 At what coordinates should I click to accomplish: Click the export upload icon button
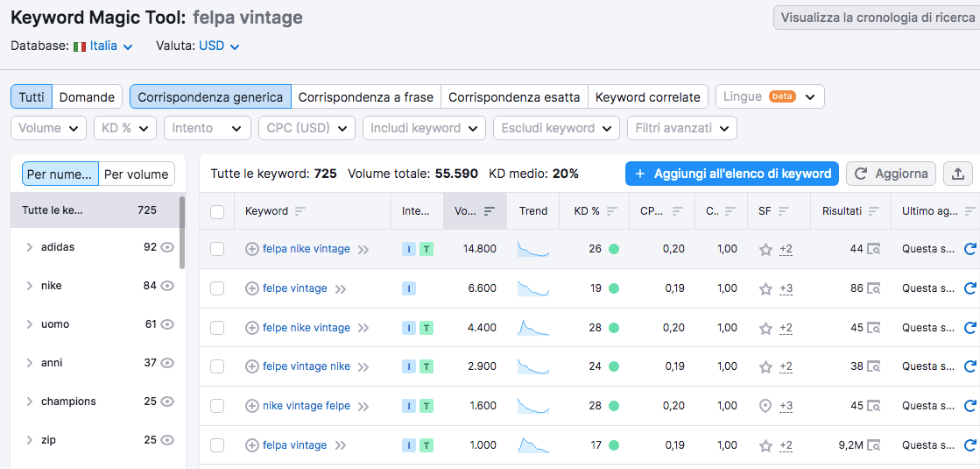pos(958,174)
